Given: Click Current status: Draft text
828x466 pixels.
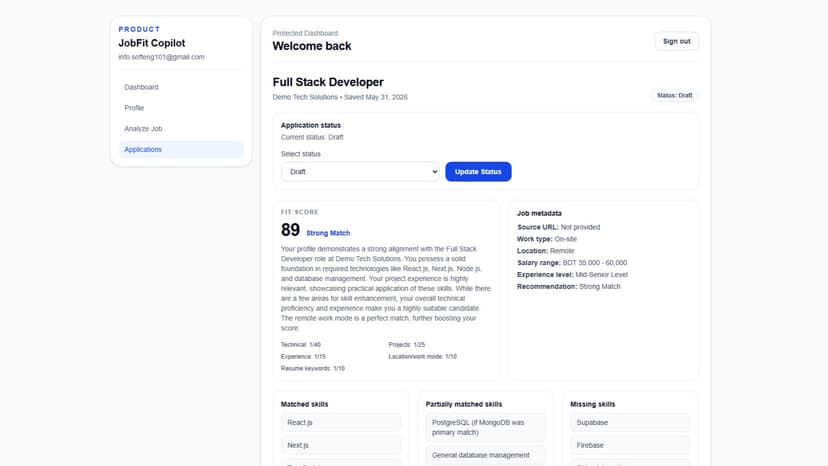Looking at the screenshot, I should (x=312, y=137).
